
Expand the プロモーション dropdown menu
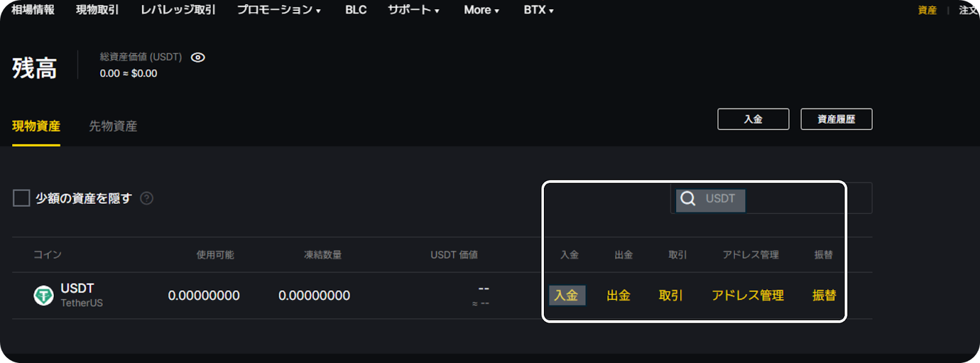click(279, 10)
